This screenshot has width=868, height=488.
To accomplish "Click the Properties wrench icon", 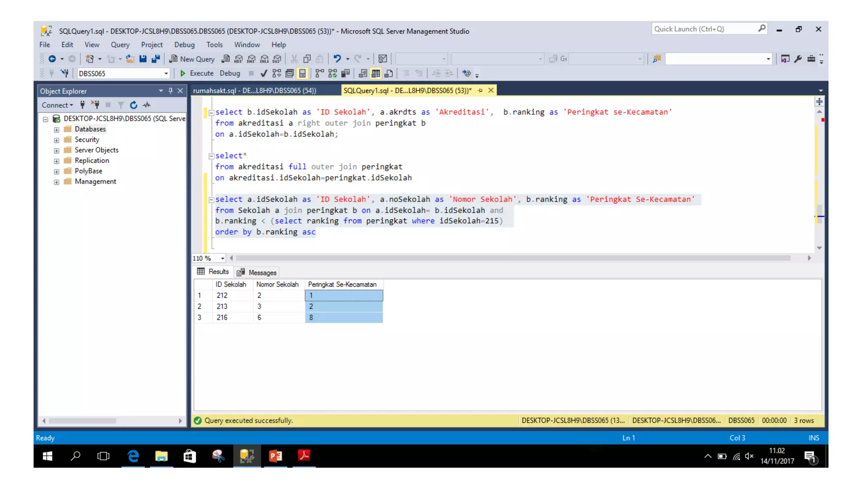I will (x=798, y=59).
